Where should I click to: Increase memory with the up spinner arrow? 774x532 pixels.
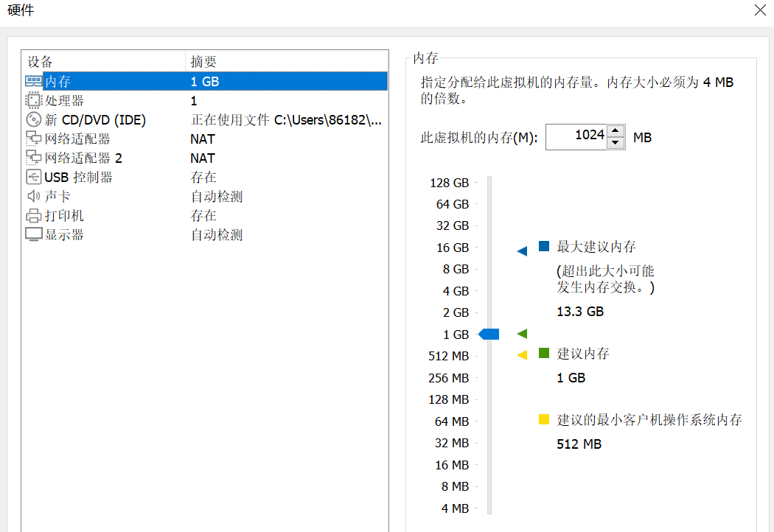(616, 131)
